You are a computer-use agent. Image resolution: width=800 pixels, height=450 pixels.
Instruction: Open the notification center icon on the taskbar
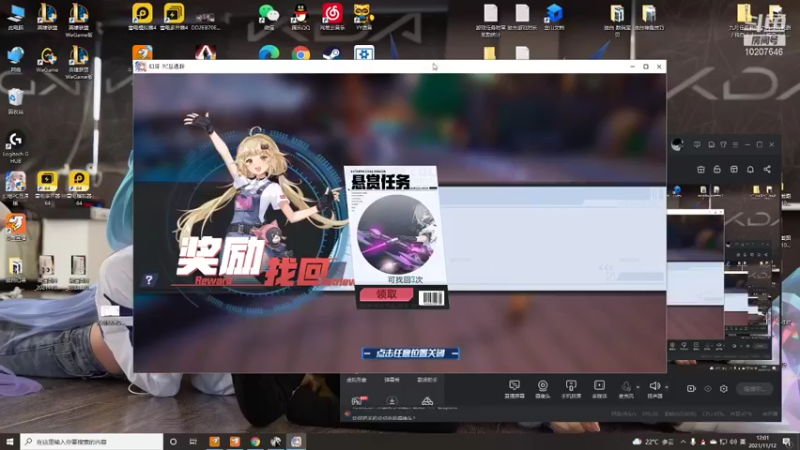click(788, 441)
